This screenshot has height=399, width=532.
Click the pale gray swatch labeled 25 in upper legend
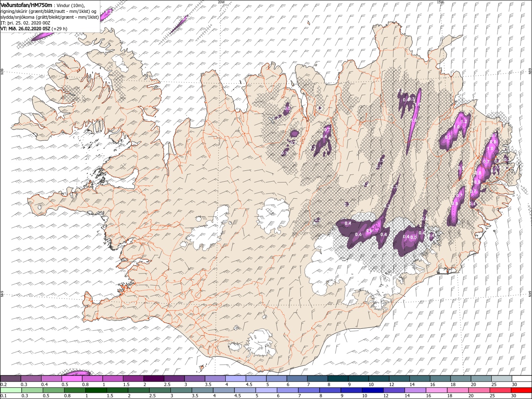[x=501, y=379]
